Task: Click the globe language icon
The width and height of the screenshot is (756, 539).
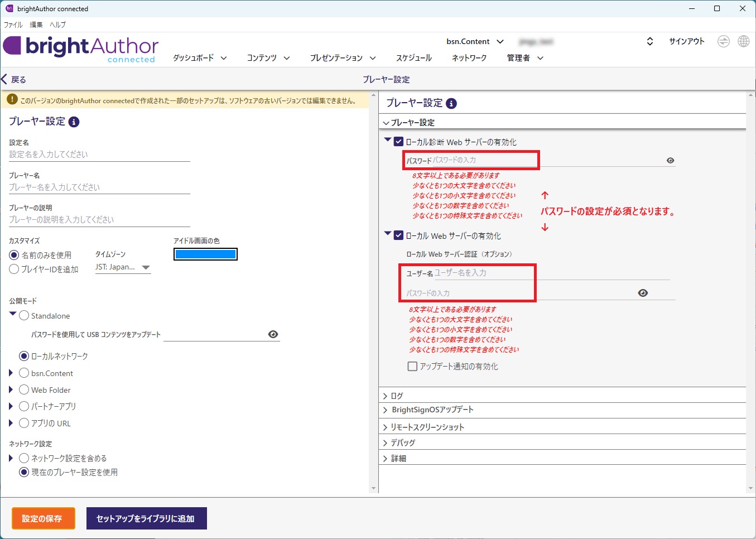Action: coord(743,41)
